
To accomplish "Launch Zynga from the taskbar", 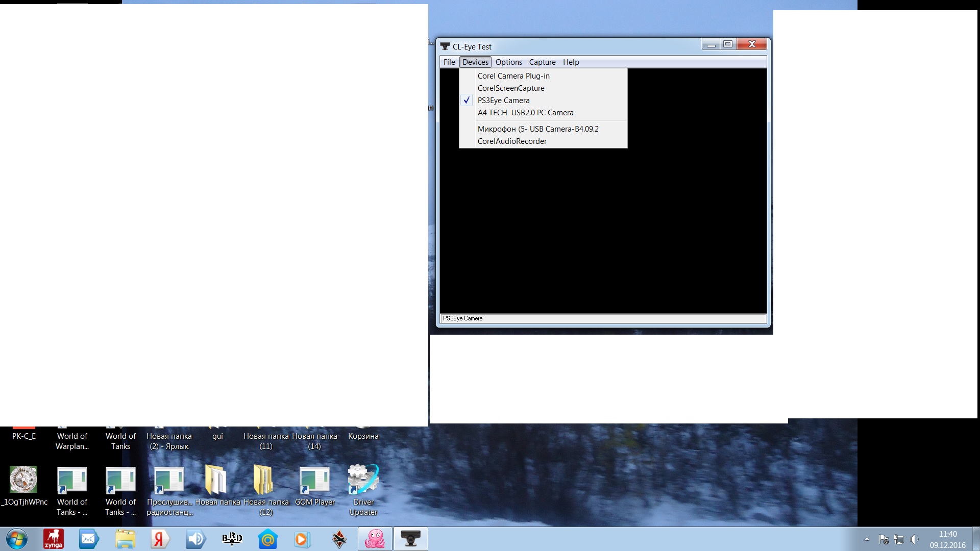I will pos(54,539).
